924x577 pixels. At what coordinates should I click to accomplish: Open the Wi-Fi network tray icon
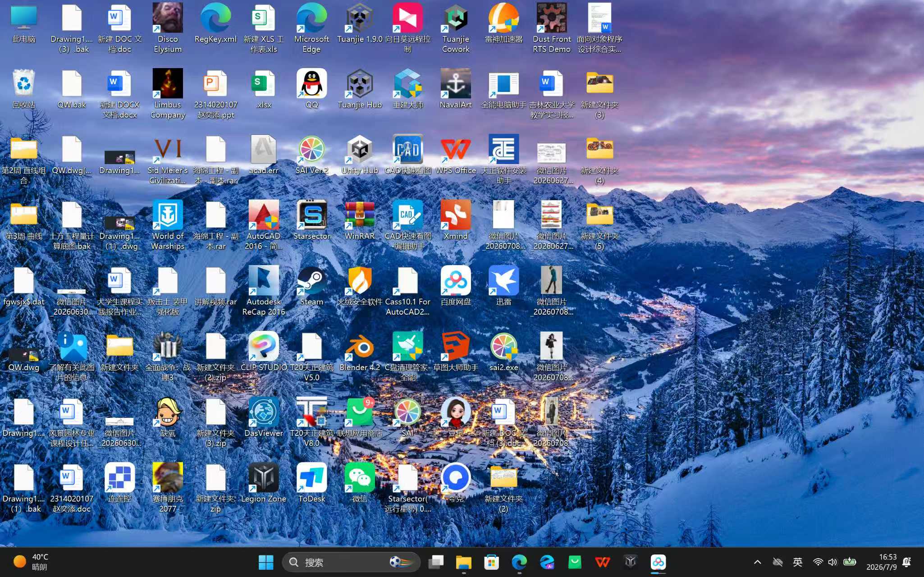tap(818, 562)
